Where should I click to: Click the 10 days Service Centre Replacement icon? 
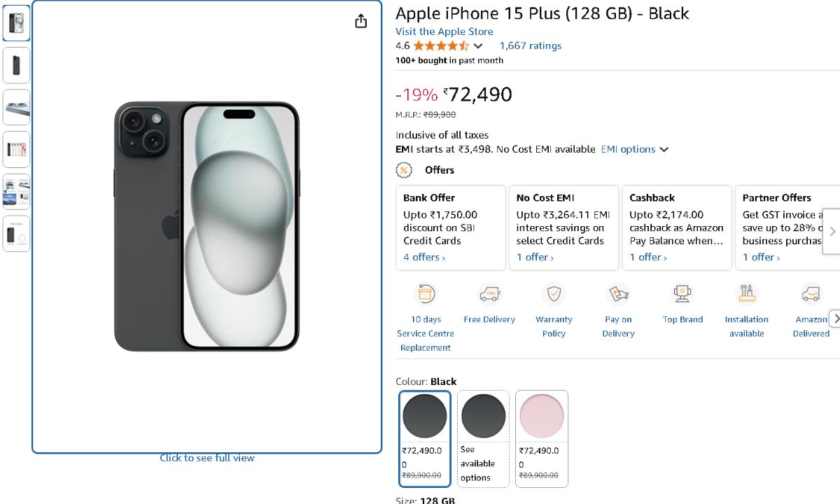[426, 294]
